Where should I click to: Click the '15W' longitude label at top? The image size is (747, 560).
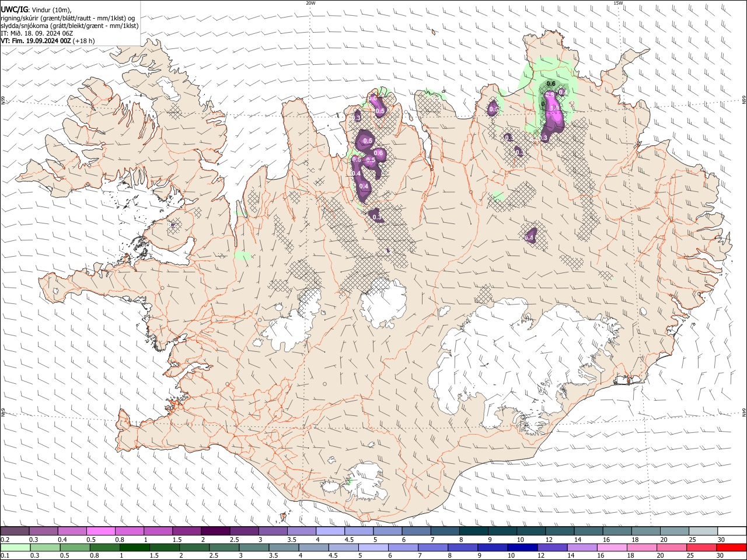point(618,3)
